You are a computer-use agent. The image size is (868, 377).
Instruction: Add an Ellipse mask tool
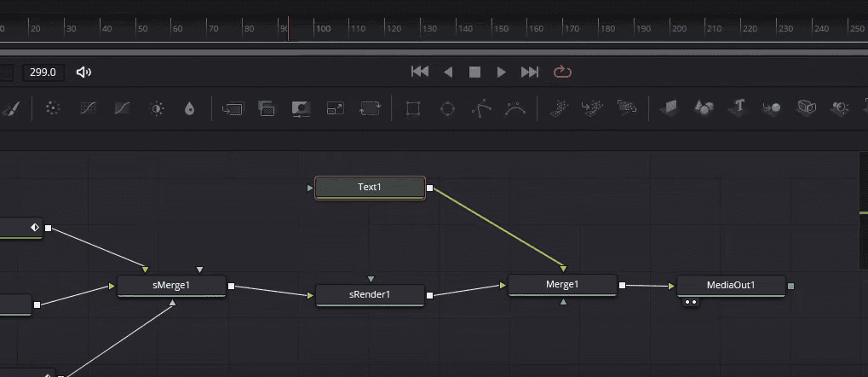coord(447,108)
